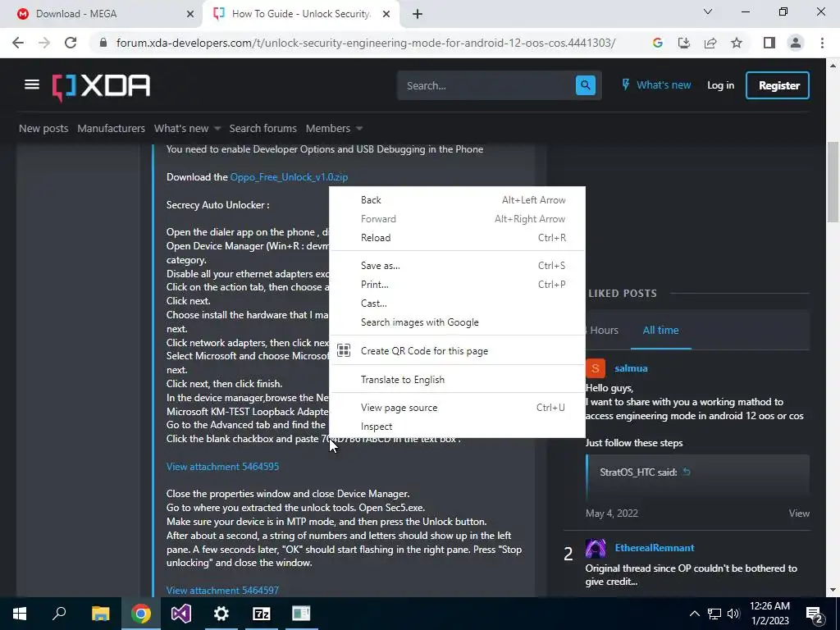
Task: Open View attachment 5464597 link
Action: click(222, 590)
